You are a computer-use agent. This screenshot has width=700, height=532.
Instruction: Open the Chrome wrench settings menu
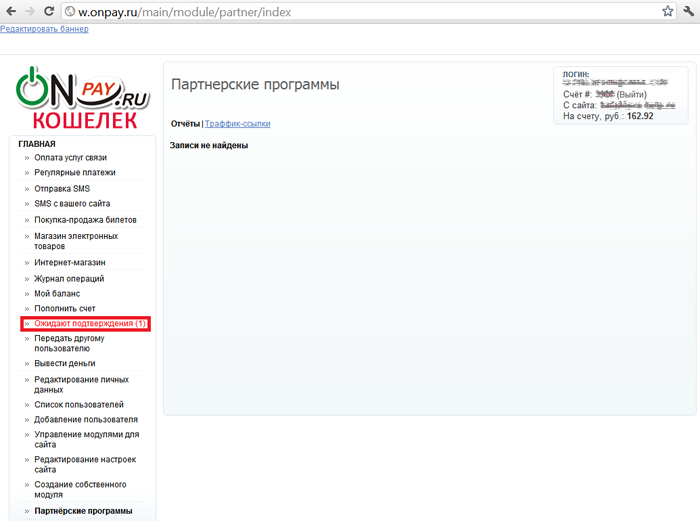coord(689,11)
